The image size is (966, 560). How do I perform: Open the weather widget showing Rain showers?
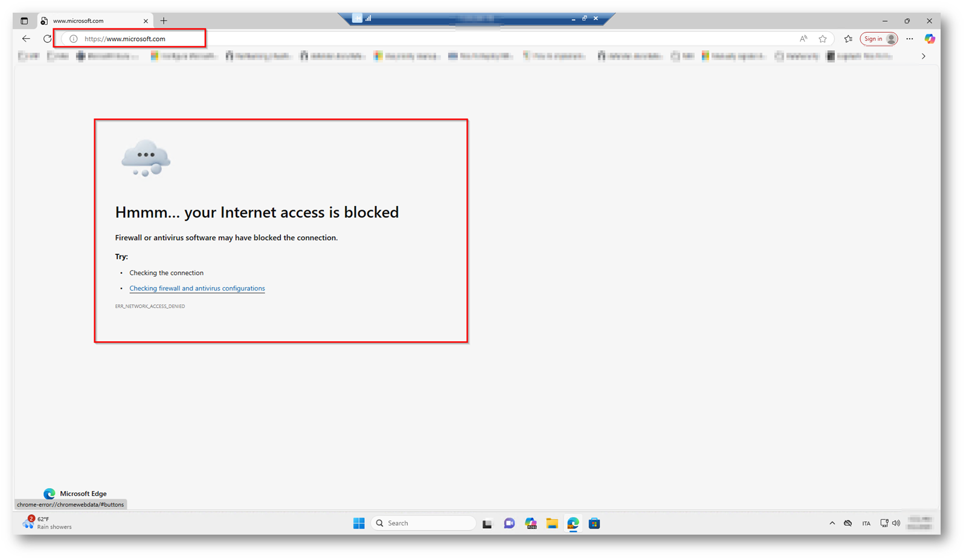point(47,523)
